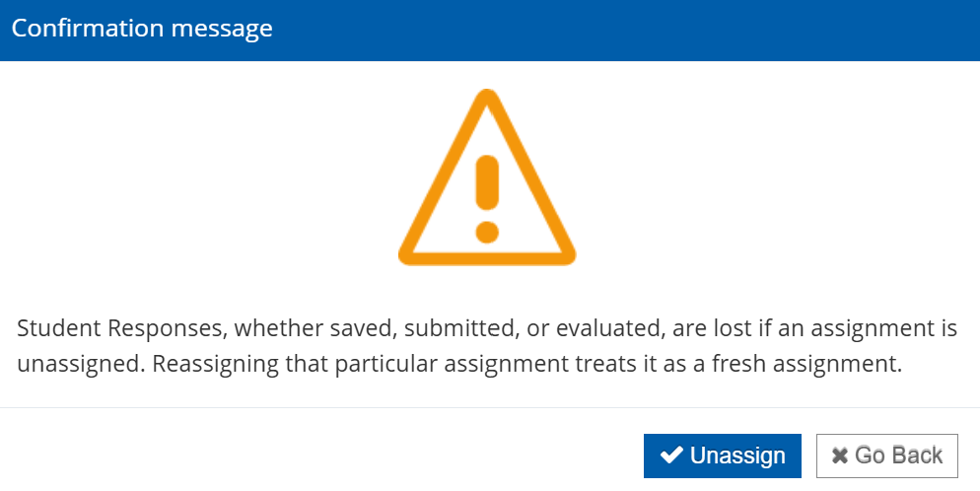Cancel with the Go Back button

pos(886,456)
